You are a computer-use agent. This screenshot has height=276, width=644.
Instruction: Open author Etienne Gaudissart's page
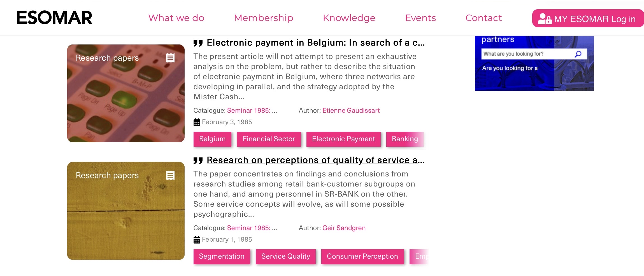point(351,110)
